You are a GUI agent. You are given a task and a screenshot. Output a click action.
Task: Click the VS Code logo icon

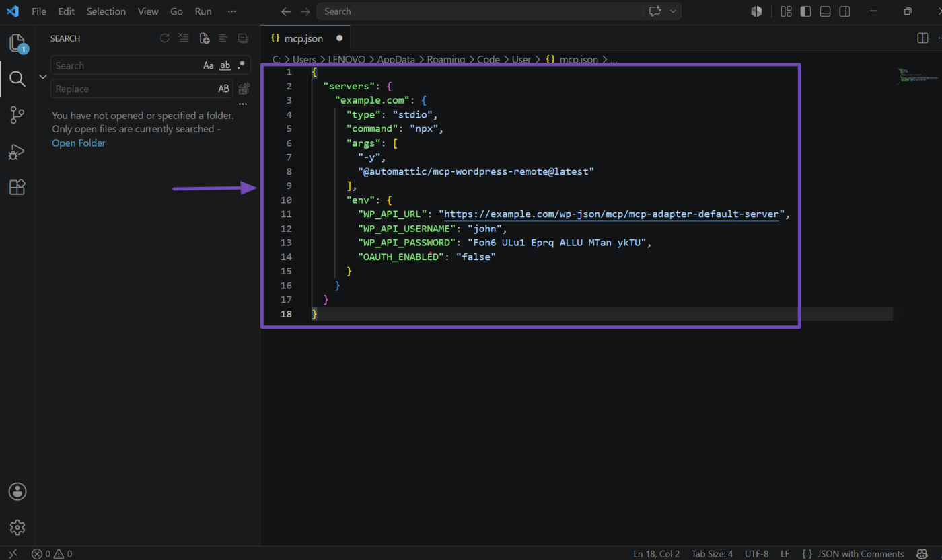13,11
